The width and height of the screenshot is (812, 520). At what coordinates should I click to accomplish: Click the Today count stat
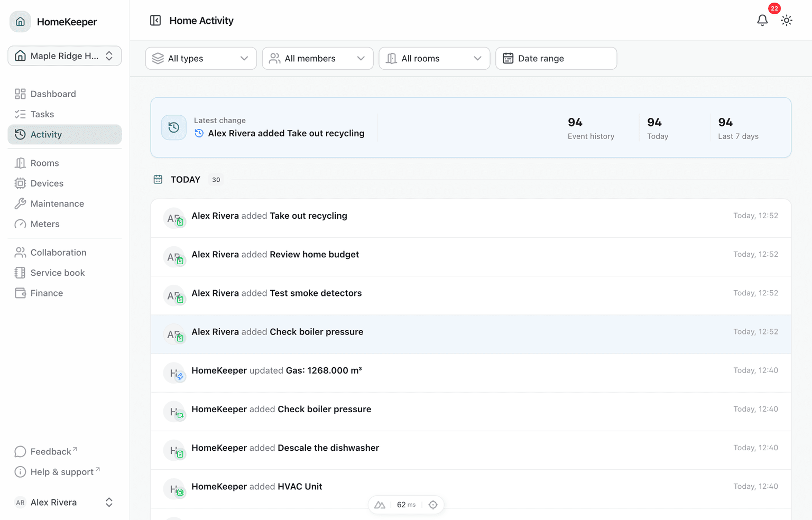tap(658, 128)
